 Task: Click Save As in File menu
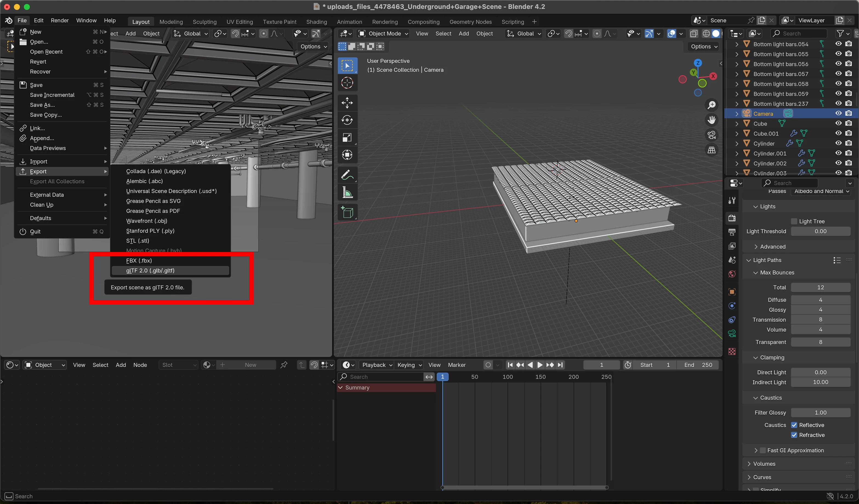click(x=42, y=105)
